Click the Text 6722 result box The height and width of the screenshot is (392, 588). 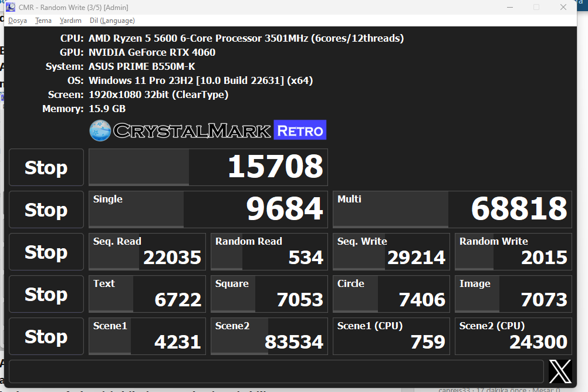[x=147, y=295]
